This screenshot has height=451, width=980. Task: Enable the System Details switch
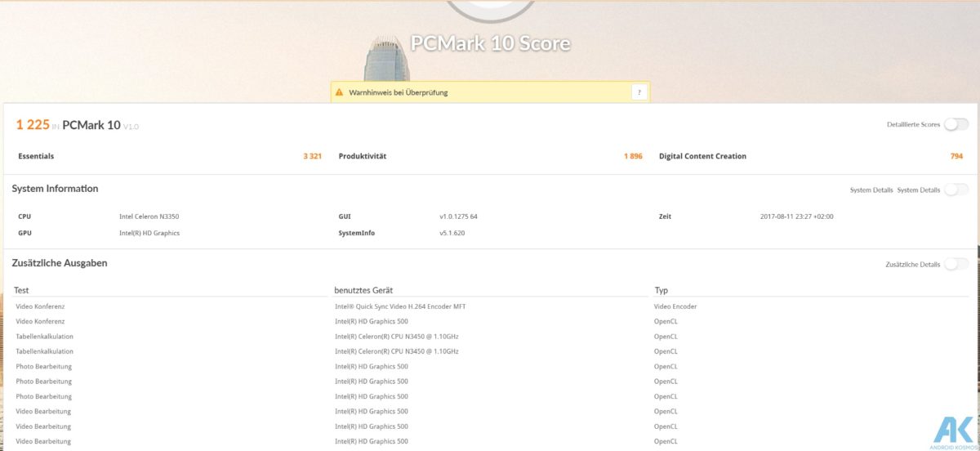(x=956, y=190)
